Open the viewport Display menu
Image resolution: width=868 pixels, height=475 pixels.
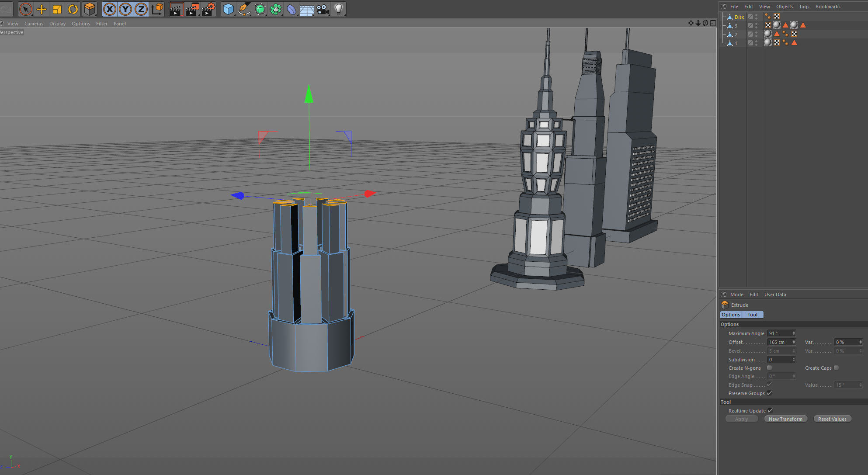pyautogui.click(x=57, y=24)
